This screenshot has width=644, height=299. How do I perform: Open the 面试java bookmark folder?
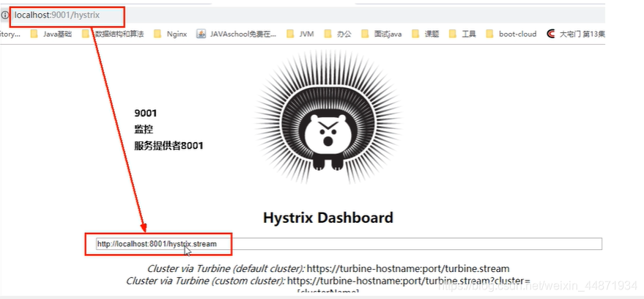tap(382, 34)
